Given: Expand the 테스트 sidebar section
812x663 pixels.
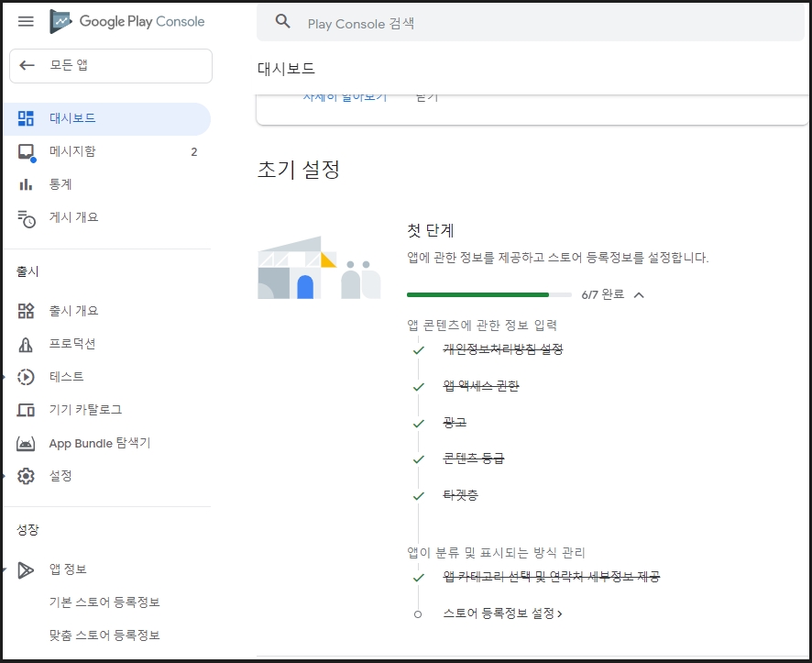Looking at the screenshot, I should (x=3, y=378).
